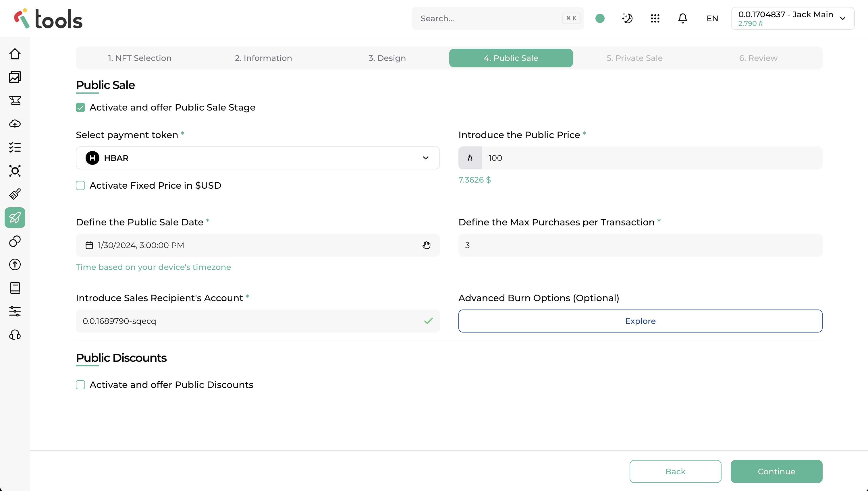Open the EN language selector
868x491 pixels.
tap(712, 19)
